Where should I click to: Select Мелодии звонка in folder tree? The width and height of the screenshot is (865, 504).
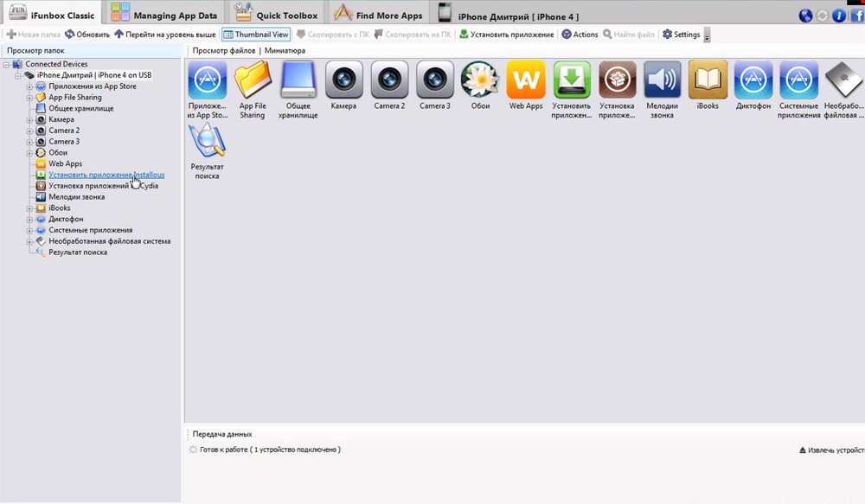[76, 197]
